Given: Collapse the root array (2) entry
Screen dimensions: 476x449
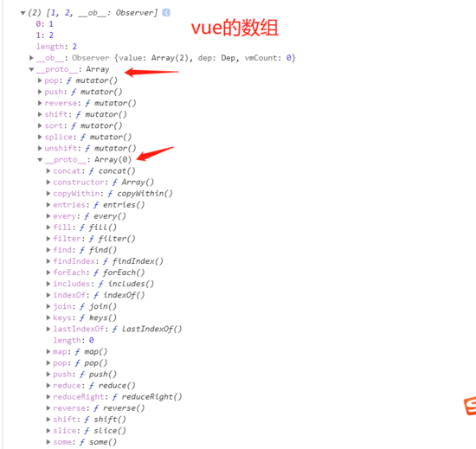Looking at the screenshot, I should pos(23,13).
